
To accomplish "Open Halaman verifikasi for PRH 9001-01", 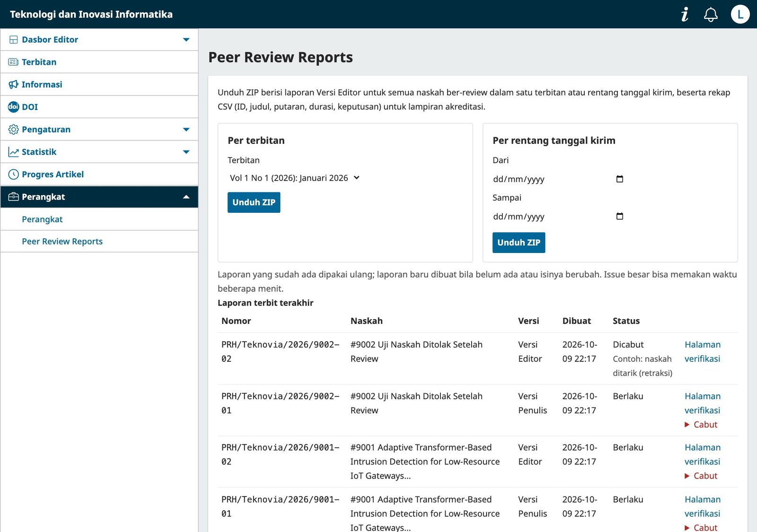I will click(703, 506).
